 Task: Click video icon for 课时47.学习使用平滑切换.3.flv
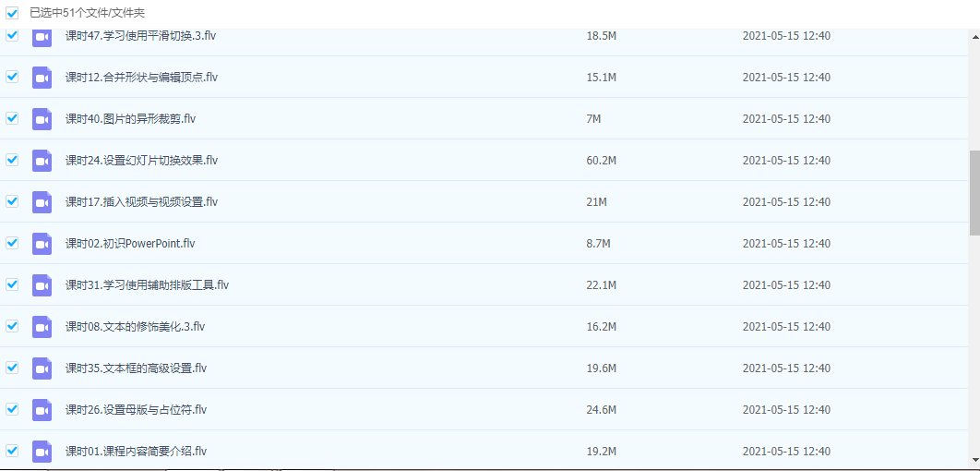(x=42, y=36)
